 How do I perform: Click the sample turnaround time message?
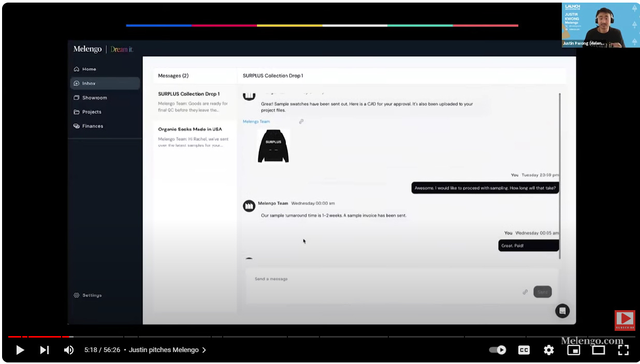point(333,215)
